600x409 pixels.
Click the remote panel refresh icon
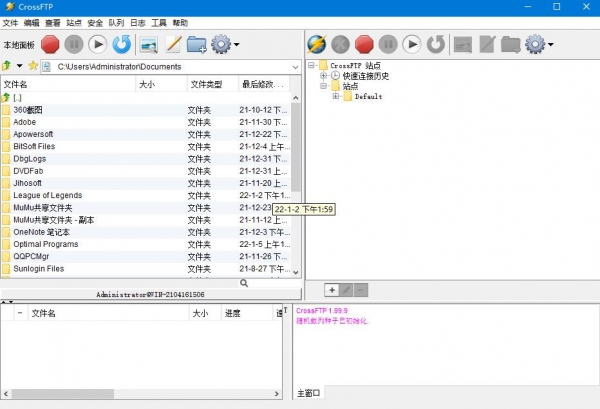coord(436,45)
